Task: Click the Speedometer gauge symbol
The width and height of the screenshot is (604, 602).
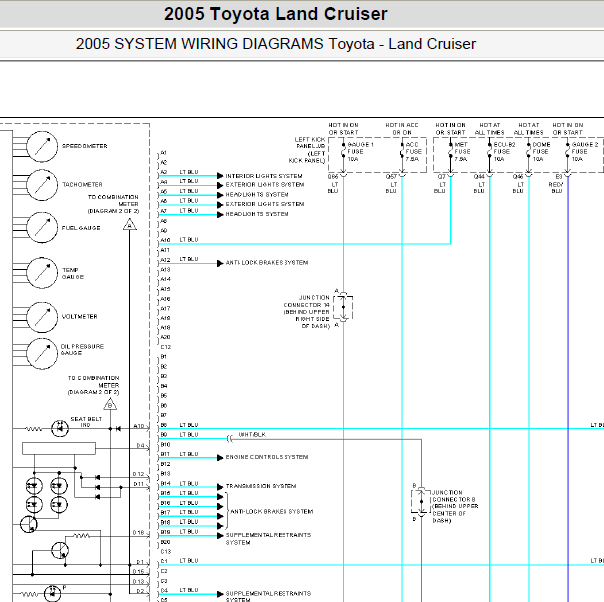Action: 42,147
